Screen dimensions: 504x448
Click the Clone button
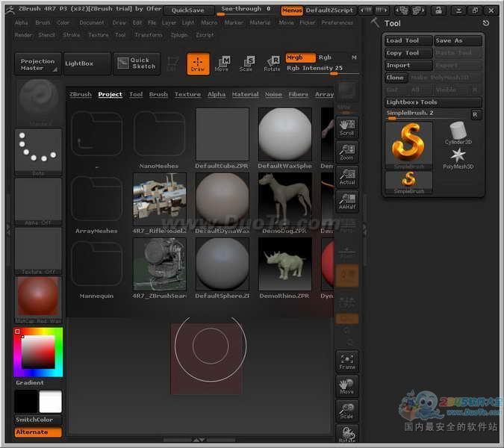point(396,78)
